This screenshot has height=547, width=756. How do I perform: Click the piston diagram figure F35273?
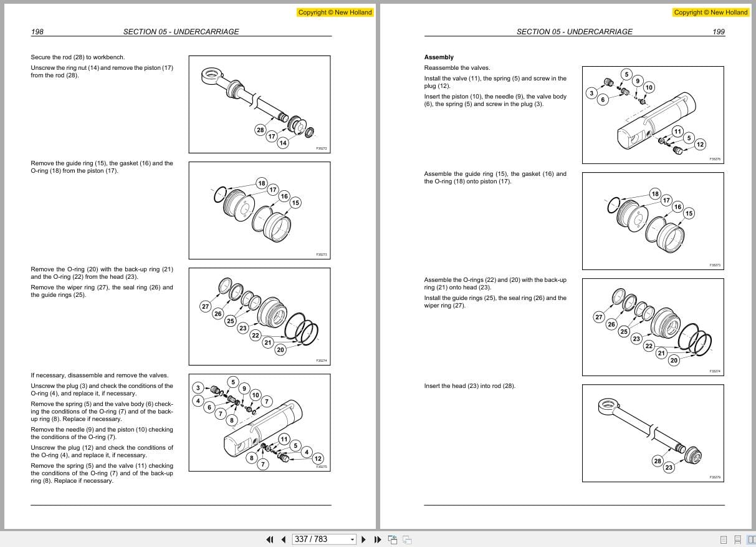(x=259, y=210)
